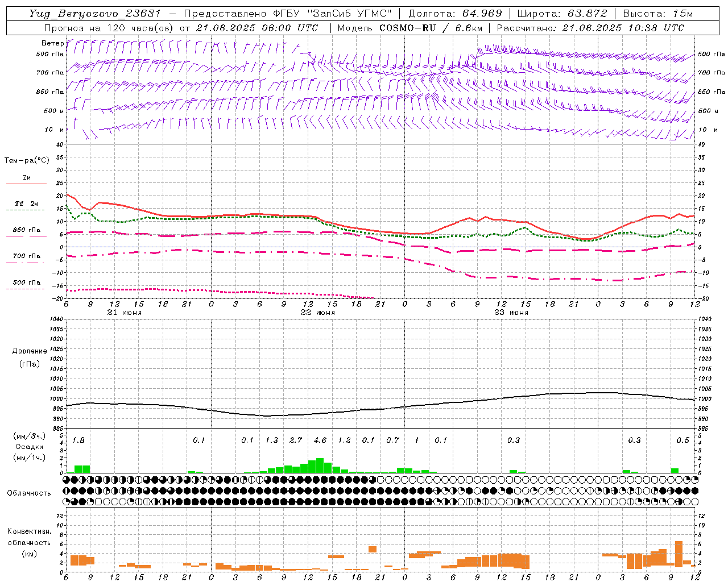Click the Прогноз на 120 часа(ов) text
The height and width of the screenshot is (582, 728).
(109, 28)
